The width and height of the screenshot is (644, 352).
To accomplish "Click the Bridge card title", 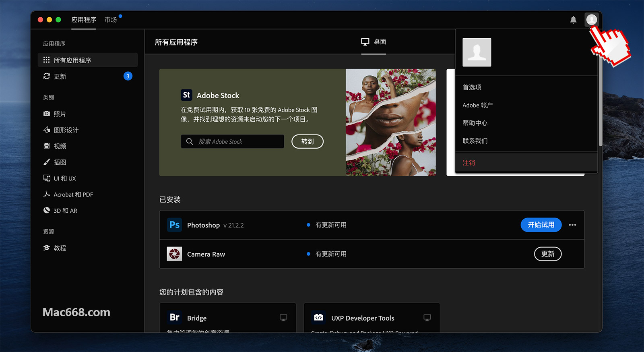I will tap(197, 318).
